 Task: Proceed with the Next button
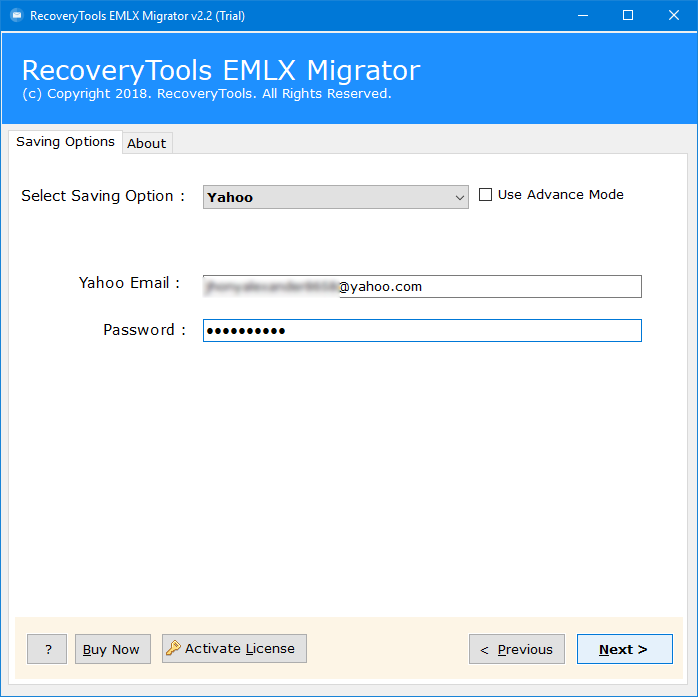[x=625, y=649]
